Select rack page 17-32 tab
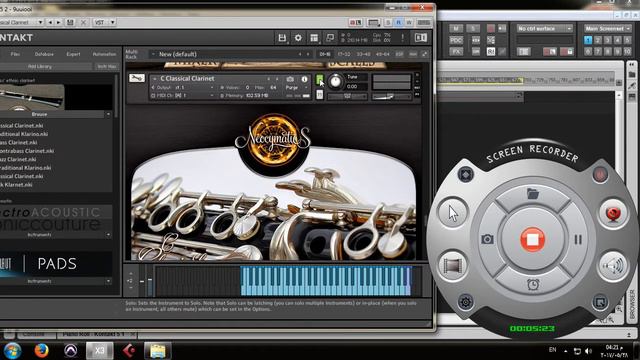The height and width of the screenshot is (360, 640). 344,54
